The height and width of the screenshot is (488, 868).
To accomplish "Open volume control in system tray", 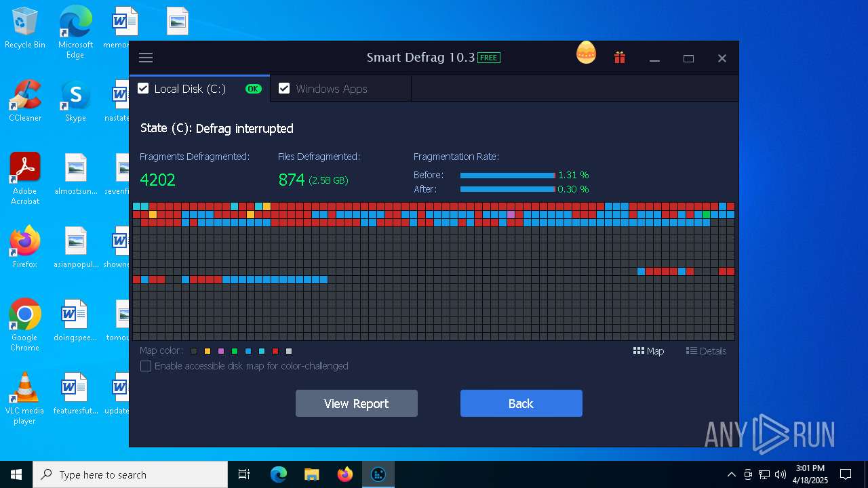I will point(781,474).
